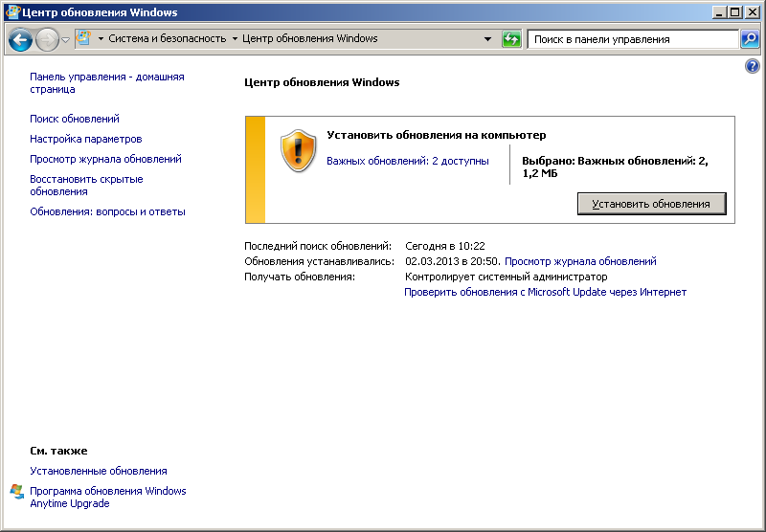766x532 pixels.
Task: Open "Обновления: вопросы и ответы" link
Action: pos(107,211)
